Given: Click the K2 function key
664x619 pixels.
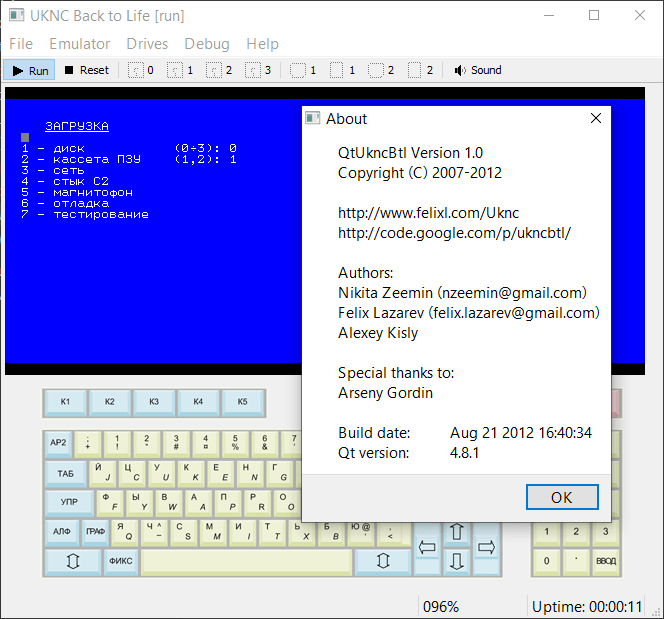Looking at the screenshot, I should tap(110, 403).
